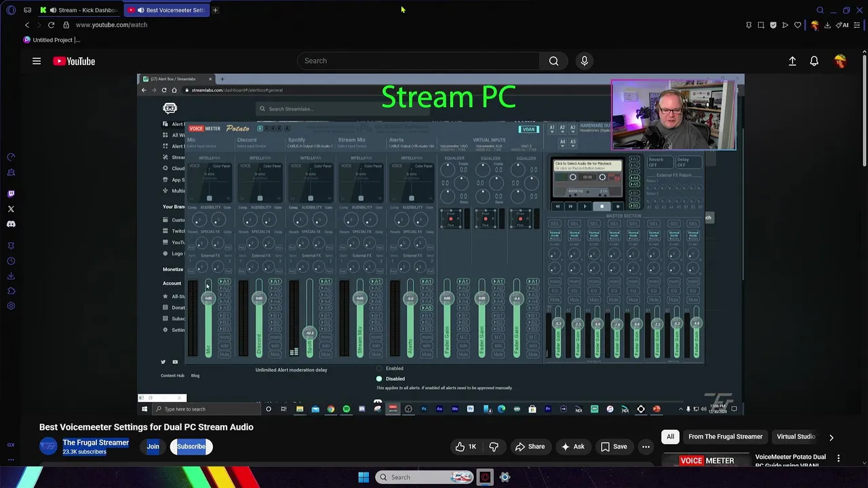868x488 pixels.
Task: Click the search tabs magnifier in title bar
Action: coord(820,10)
